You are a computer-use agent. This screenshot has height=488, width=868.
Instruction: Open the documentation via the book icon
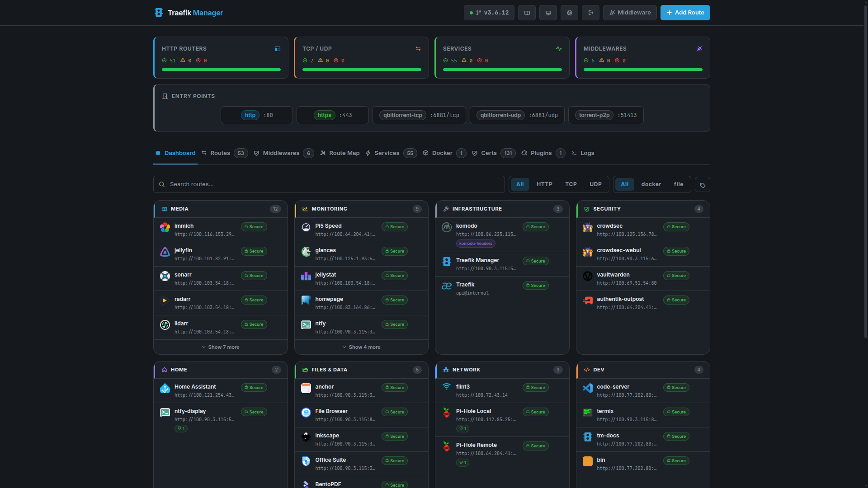[527, 13]
